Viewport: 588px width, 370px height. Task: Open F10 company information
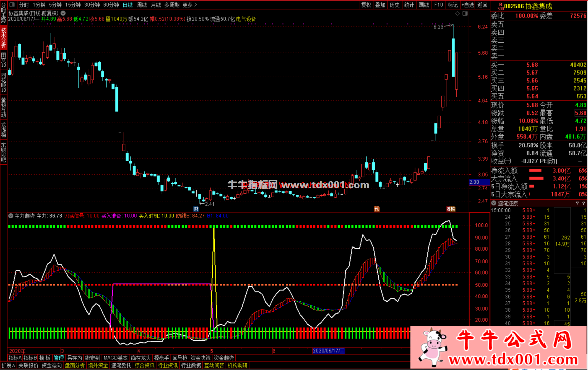pos(438,5)
